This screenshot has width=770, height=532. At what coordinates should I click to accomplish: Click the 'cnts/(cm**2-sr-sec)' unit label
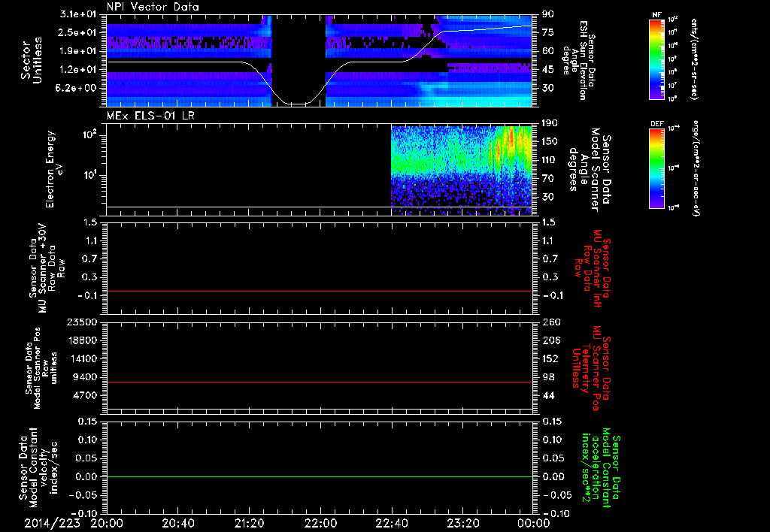click(x=694, y=59)
